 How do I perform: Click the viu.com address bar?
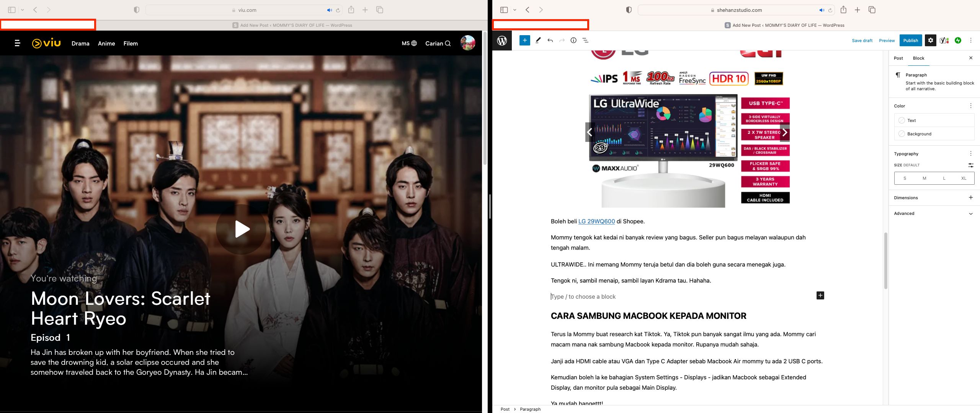[244, 10]
